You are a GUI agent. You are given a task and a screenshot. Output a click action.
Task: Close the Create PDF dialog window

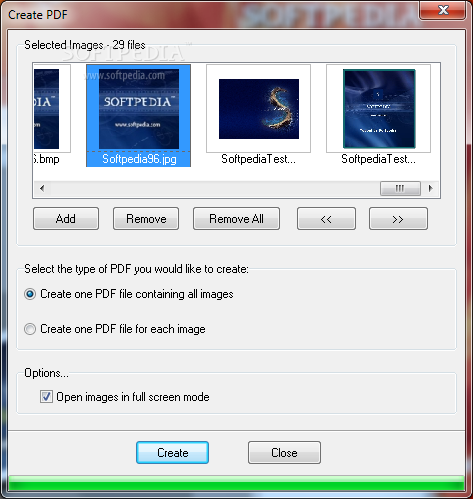click(x=443, y=10)
